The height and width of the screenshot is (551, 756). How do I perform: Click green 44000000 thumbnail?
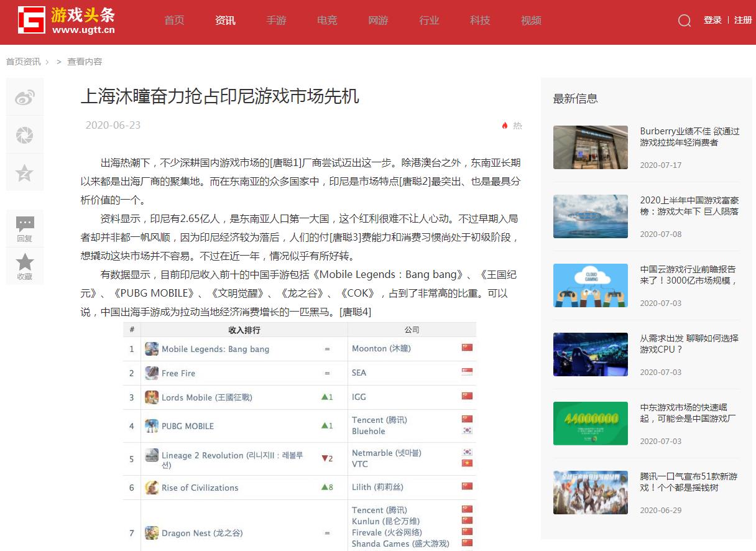point(591,424)
